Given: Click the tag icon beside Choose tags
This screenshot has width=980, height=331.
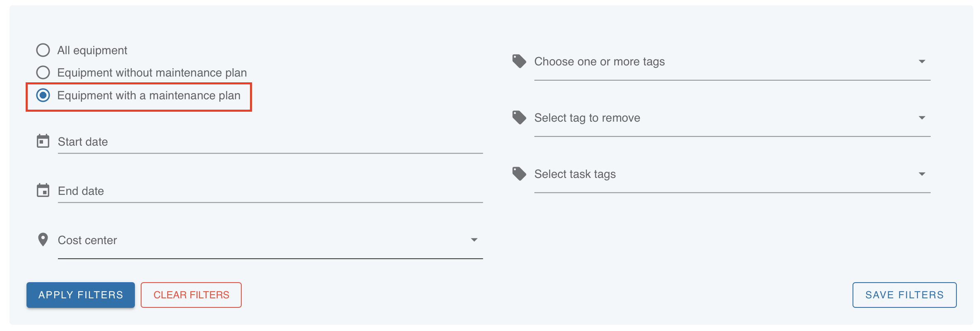Looking at the screenshot, I should point(519,61).
